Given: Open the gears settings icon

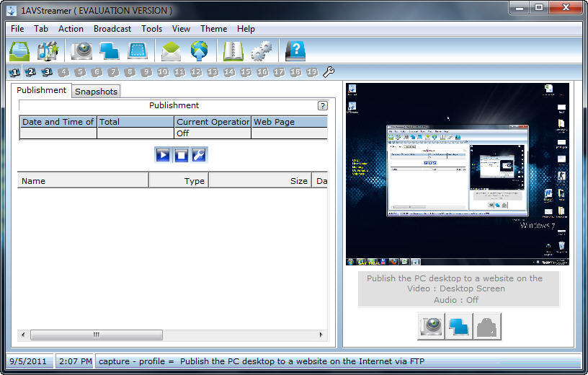Looking at the screenshot, I should 262,51.
